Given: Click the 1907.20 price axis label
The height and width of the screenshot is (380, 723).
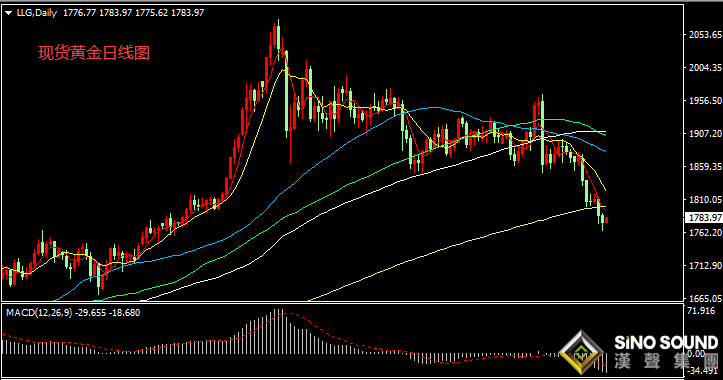Looking at the screenshot, I should pos(705,133).
